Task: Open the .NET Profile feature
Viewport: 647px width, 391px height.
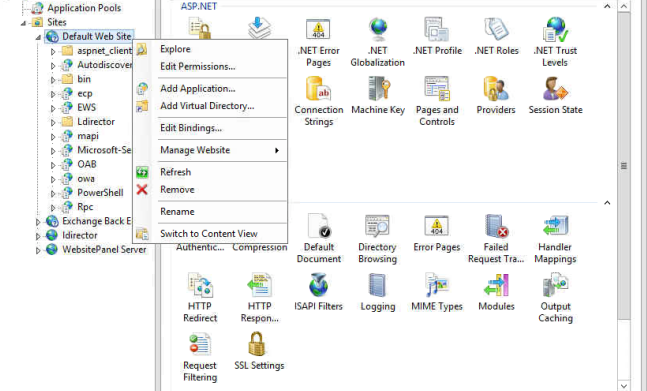Action: (437, 36)
